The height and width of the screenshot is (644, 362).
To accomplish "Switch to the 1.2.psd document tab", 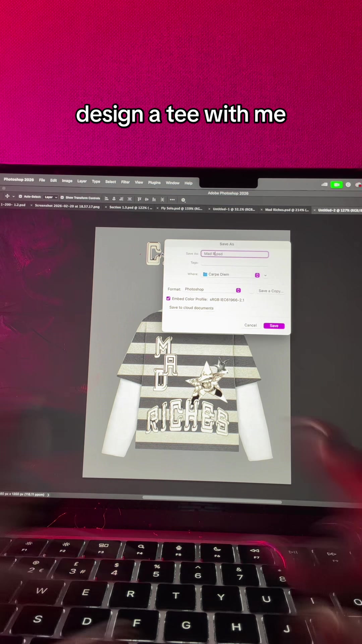I will pos(13,205).
